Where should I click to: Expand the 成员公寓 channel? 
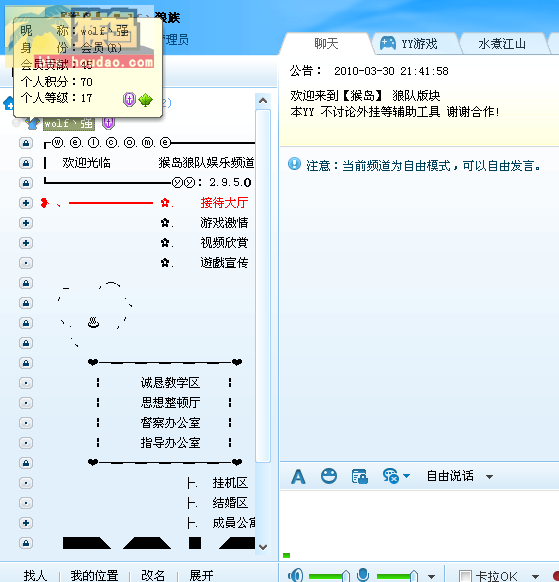point(26,523)
